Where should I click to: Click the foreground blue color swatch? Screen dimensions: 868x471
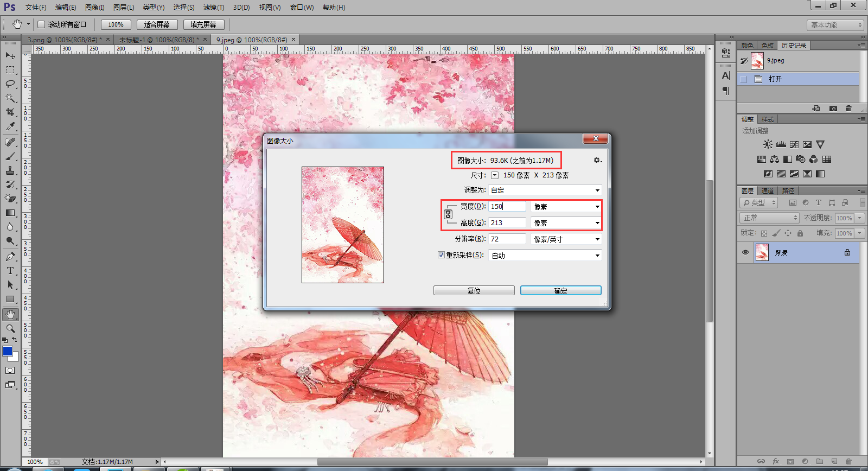pos(8,351)
